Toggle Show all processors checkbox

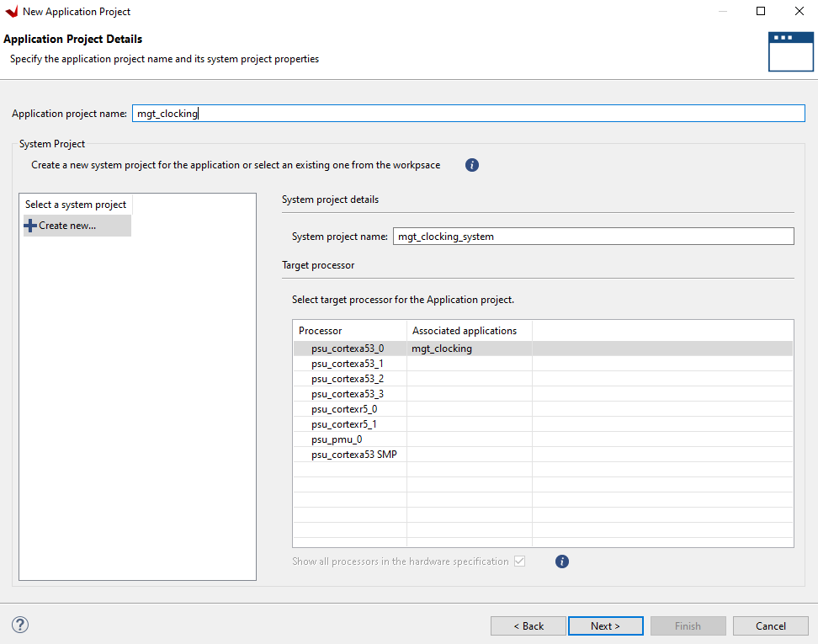coord(519,562)
